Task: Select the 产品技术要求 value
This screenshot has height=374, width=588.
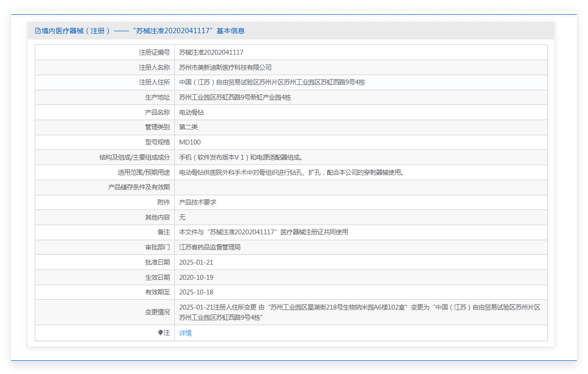Action: click(198, 202)
